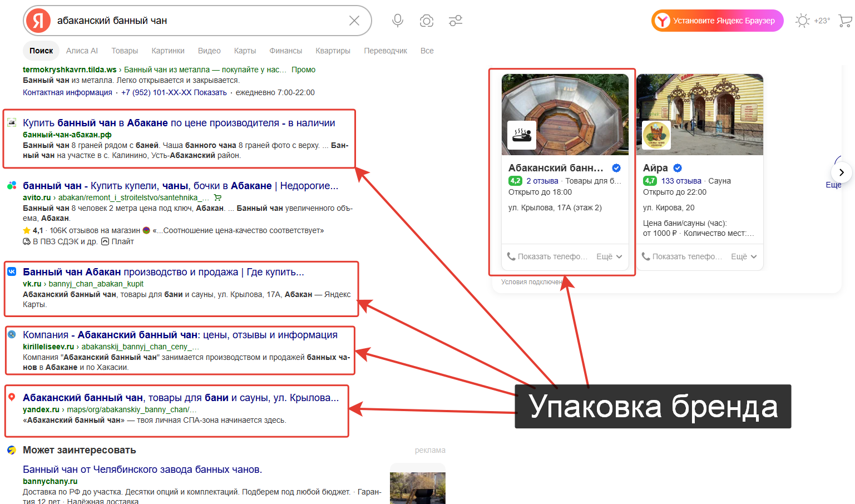The height and width of the screenshot is (504, 855).
Task: Click the Avito 4,1 star rating
Action: point(33,230)
